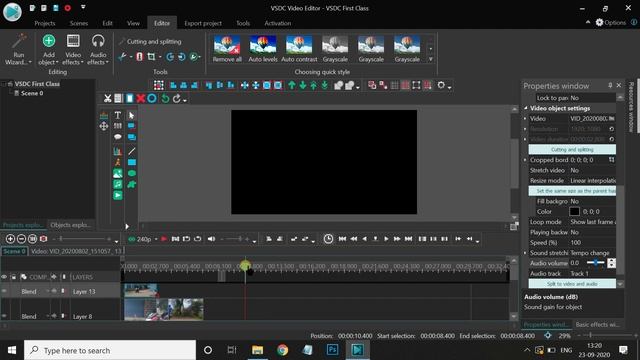Click the Cutting and splitting property button
This screenshot has width=640, height=360.
coord(572,149)
